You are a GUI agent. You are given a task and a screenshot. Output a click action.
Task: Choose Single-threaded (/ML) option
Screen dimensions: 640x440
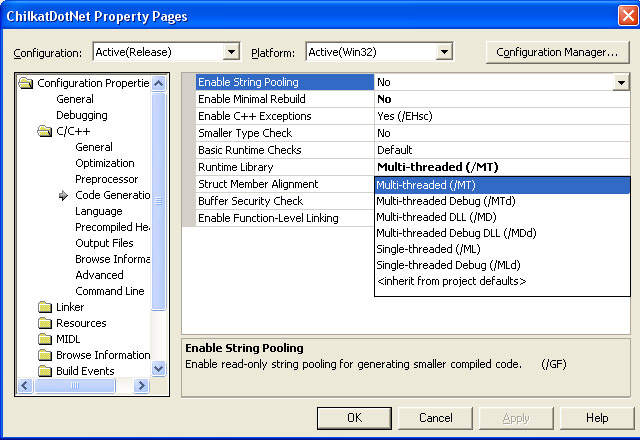[502, 249]
